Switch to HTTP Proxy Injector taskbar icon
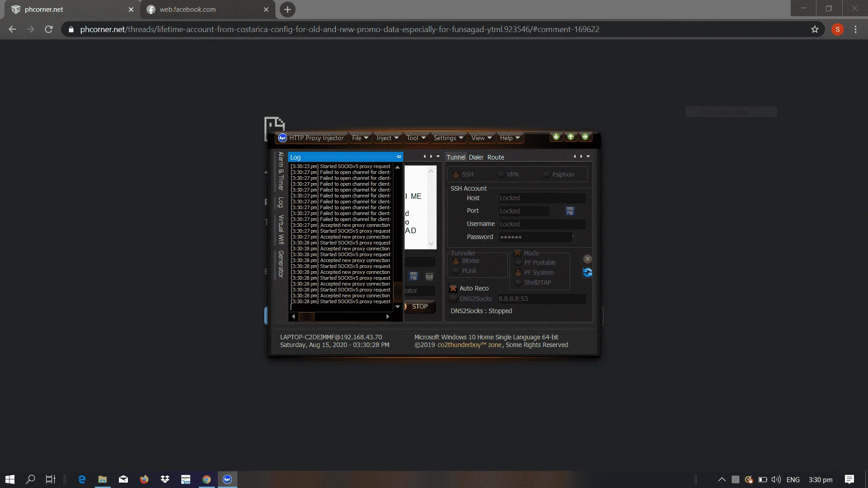 tap(227, 479)
